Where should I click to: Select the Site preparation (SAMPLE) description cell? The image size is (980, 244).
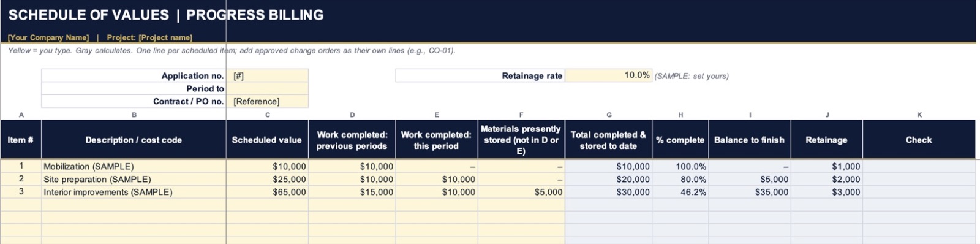click(x=134, y=179)
